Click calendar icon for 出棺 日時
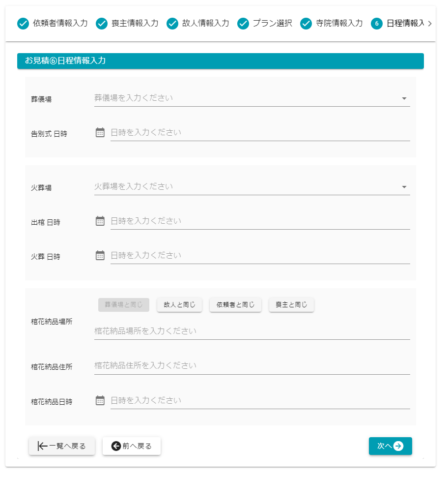This screenshot has width=448, height=478. point(100,221)
